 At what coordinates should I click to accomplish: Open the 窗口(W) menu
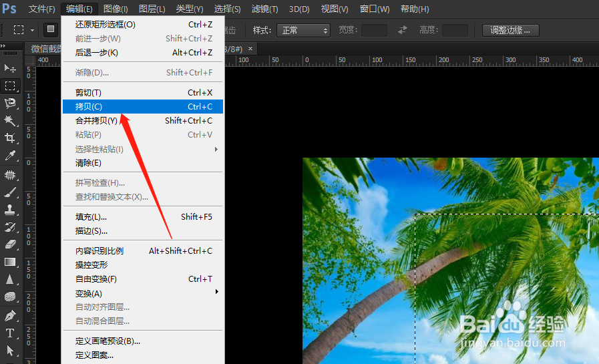(375, 9)
